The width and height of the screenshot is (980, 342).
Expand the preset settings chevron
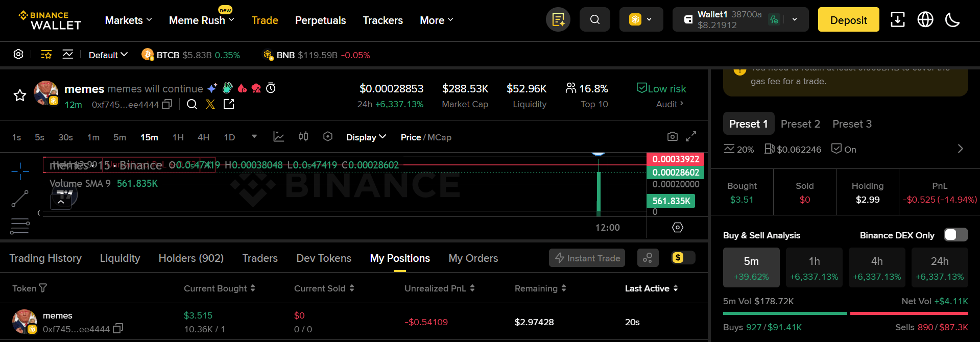tap(960, 149)
